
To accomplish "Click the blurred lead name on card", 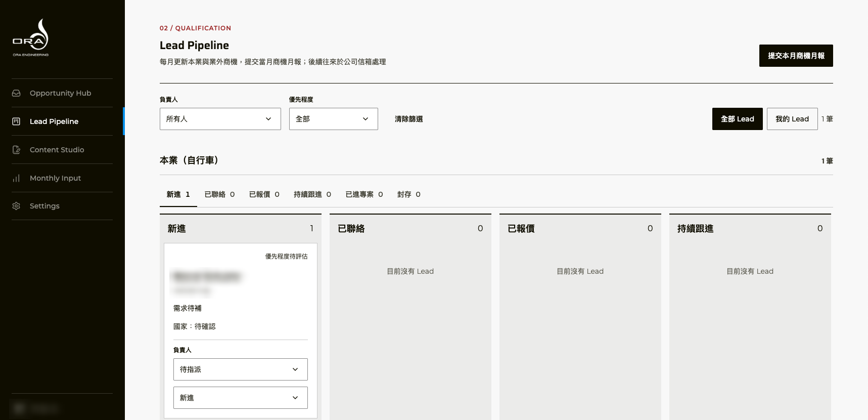I will pyautogui.click(x=207, y=276).
